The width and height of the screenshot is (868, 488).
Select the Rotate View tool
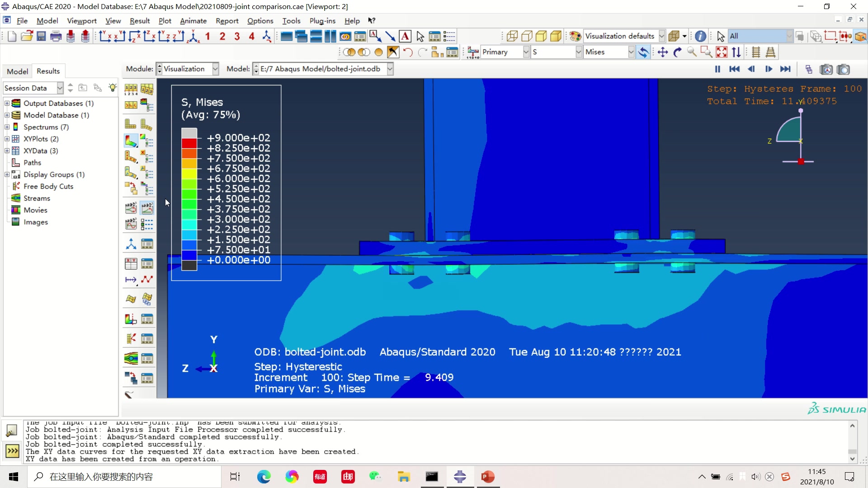pos(677,52)
